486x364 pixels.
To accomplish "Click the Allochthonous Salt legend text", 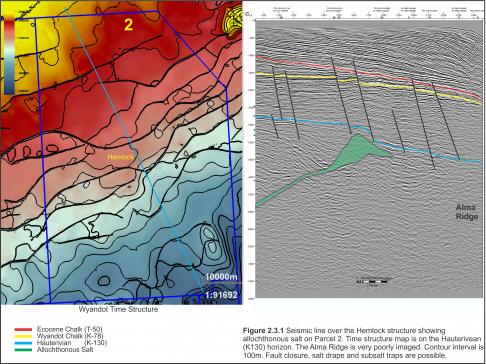I will pos(65,350).
